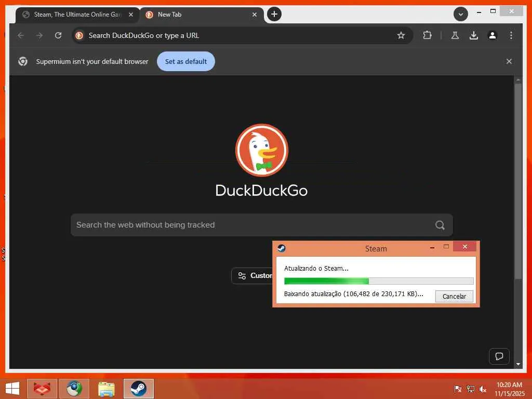Open the experiments flask icon

coord(455,35)
